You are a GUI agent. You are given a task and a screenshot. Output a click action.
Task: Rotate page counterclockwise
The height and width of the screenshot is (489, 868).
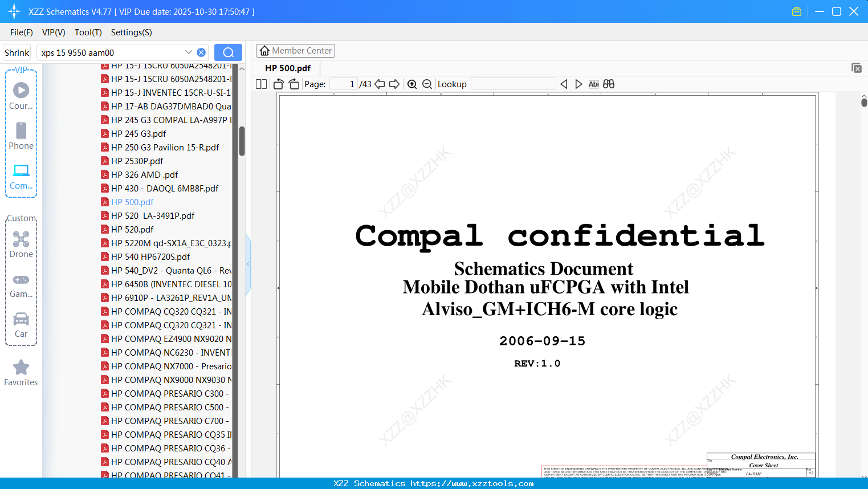[x=279, y=84]
